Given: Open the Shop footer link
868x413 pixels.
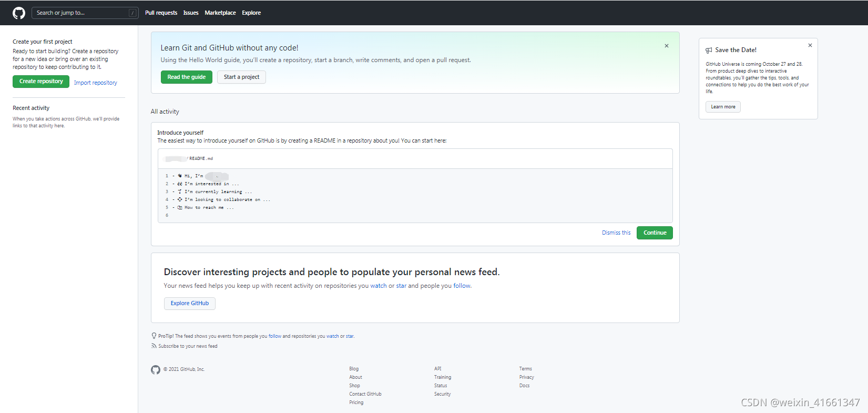Looking at the screenshot, I should pyautogui.click(x=354, y=386).
